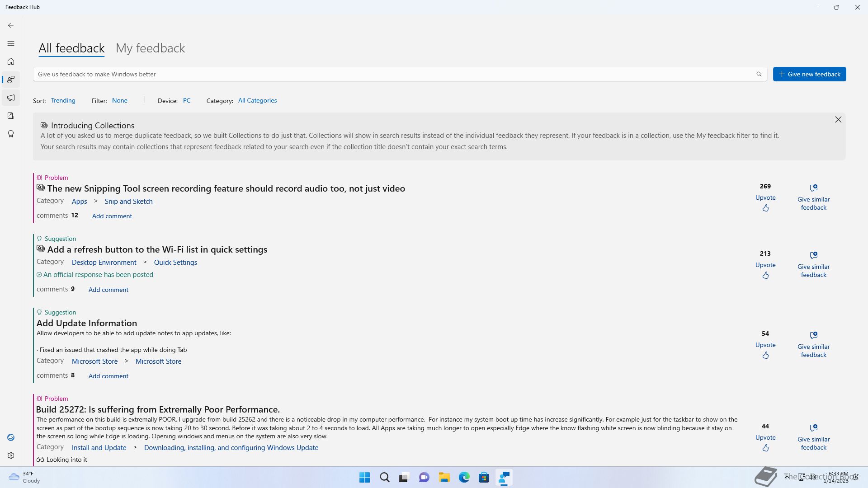Open Desktop Environment category link
The width and height of the screenshot is (868, 488).
[104, 263]
